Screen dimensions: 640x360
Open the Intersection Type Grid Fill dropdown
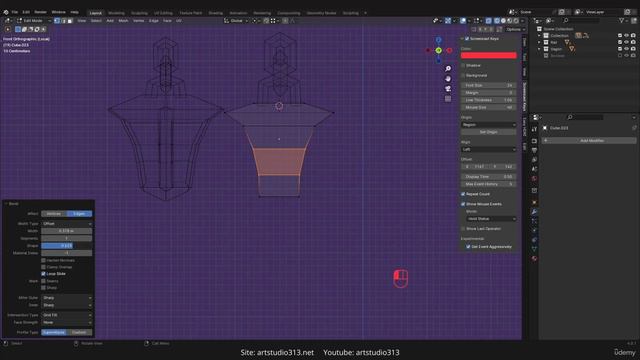point(67,315)
